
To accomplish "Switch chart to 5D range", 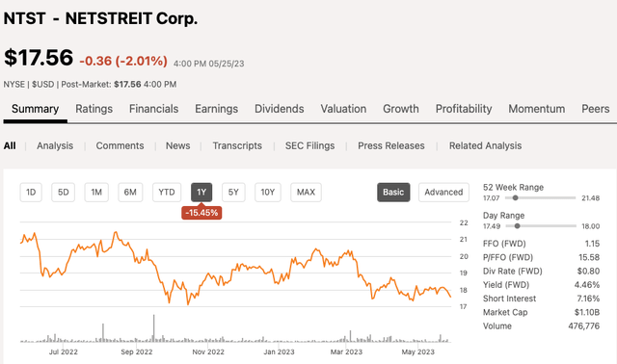I will pyautogui.click(x=63, y=193).
